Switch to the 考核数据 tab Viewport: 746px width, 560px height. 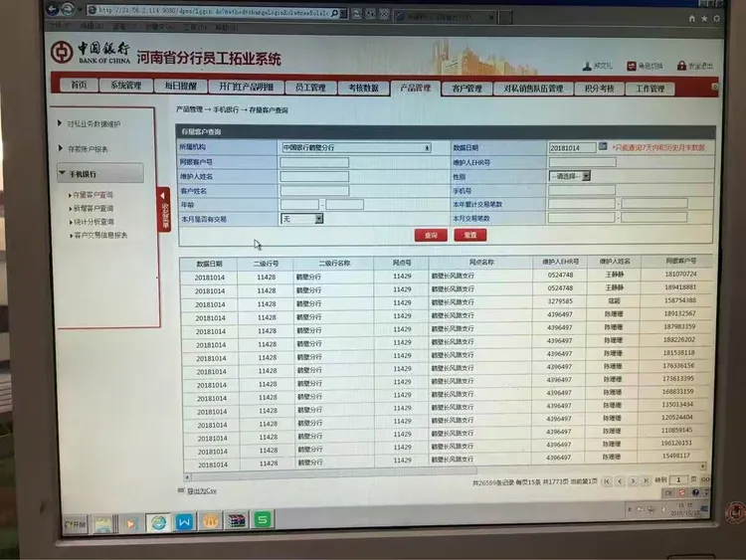pos(363,88)
